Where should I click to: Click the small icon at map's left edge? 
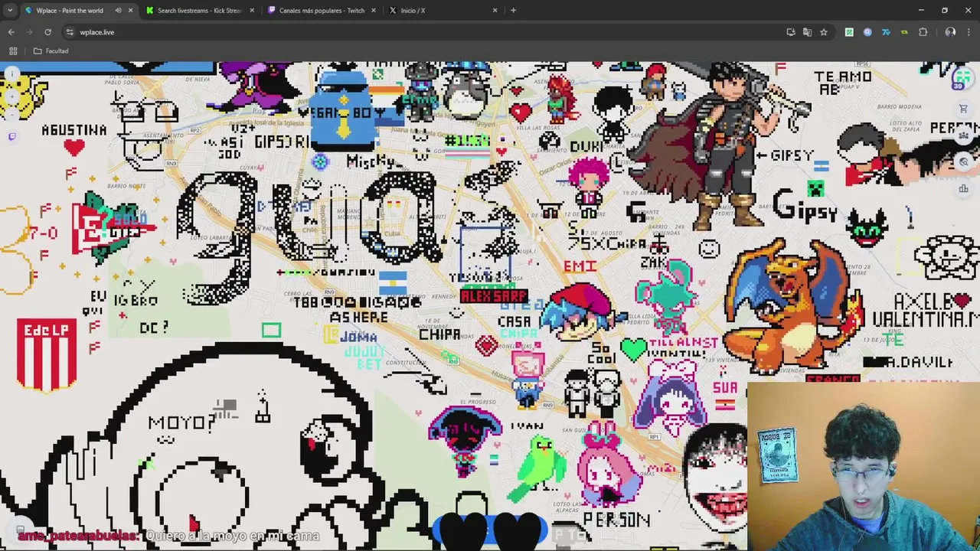(11, 136)
